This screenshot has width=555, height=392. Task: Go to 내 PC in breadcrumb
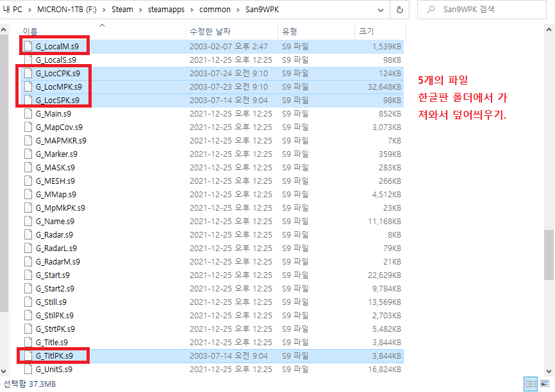[x=13, y=10]
